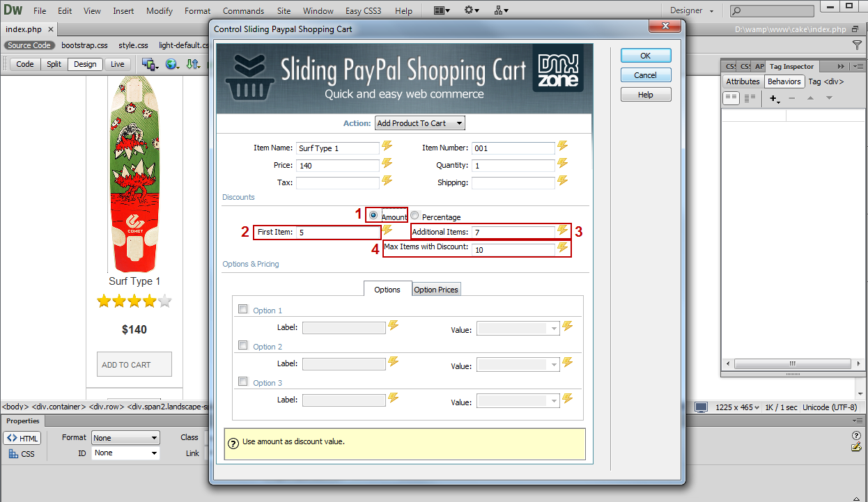Click Add Behavior plus icon in Tag Inspector

(x=775, y=99)
